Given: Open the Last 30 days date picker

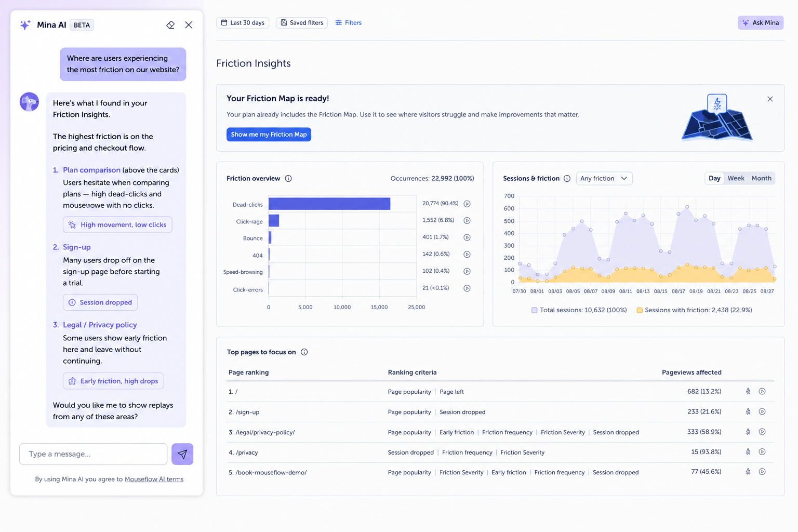Looking at the screenshot, I should click(x=243, y=23).
